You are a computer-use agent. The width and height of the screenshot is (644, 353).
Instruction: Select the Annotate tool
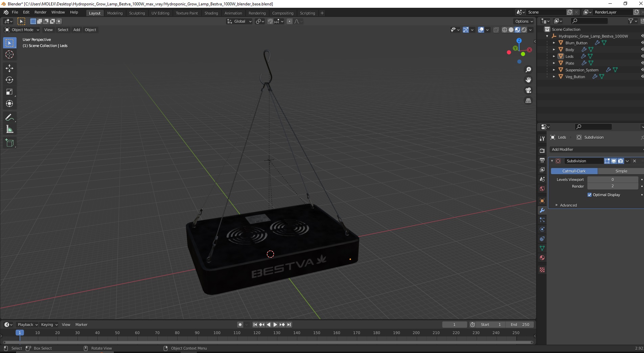click(9, 117)
